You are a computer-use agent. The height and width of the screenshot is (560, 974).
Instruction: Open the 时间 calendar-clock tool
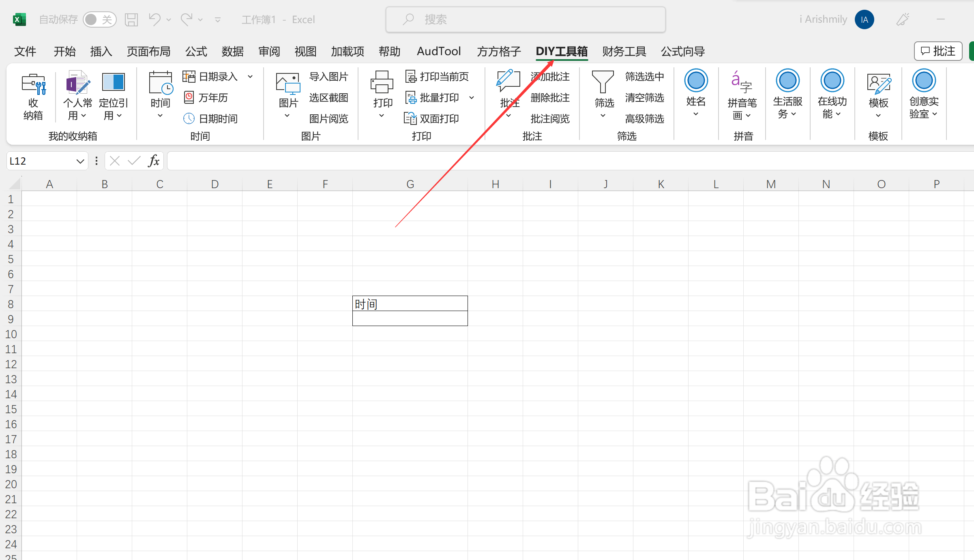pyautogui.click(x=161, y=83)
